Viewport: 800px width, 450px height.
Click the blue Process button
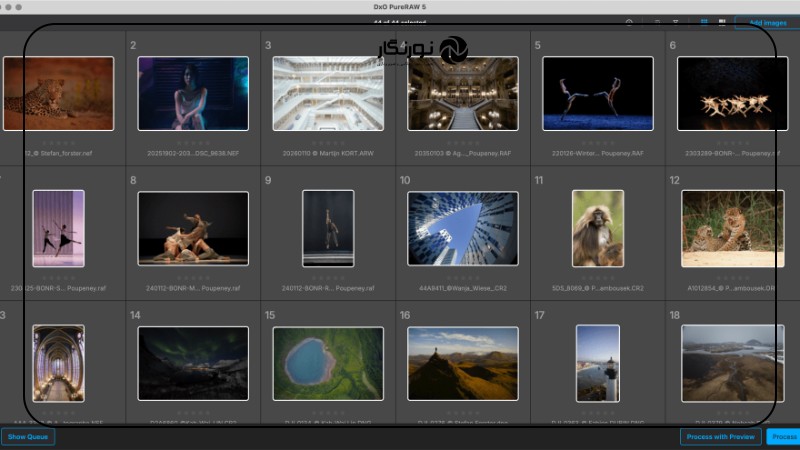click(783, 437)
